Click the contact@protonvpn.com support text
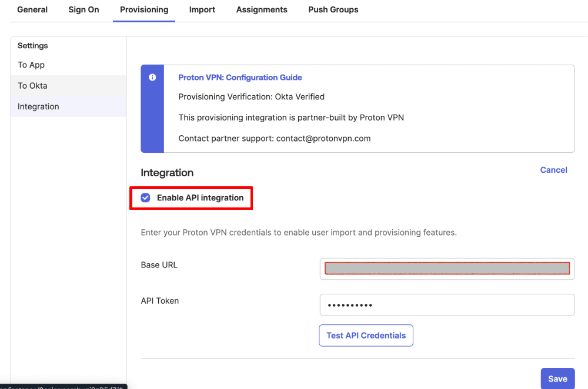The width and height of the screenshot is (588, 389). [x=323, y=138]
